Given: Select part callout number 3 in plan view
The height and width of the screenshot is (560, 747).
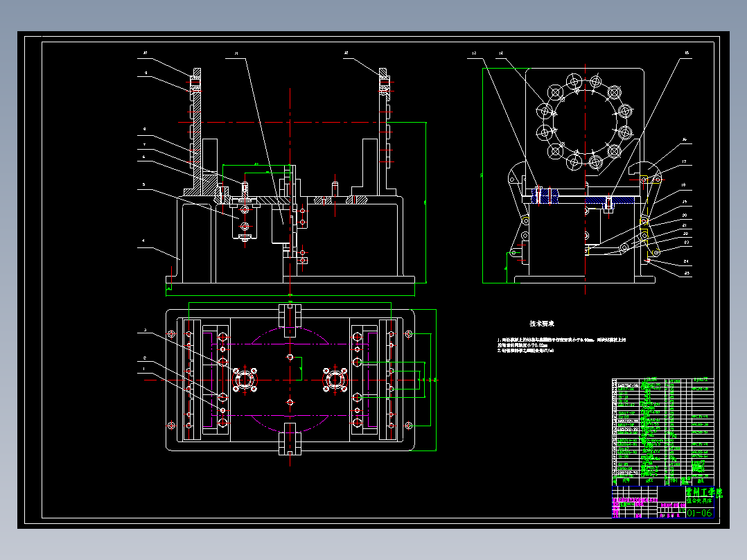Looking at the screenshot, I should 145,331.
